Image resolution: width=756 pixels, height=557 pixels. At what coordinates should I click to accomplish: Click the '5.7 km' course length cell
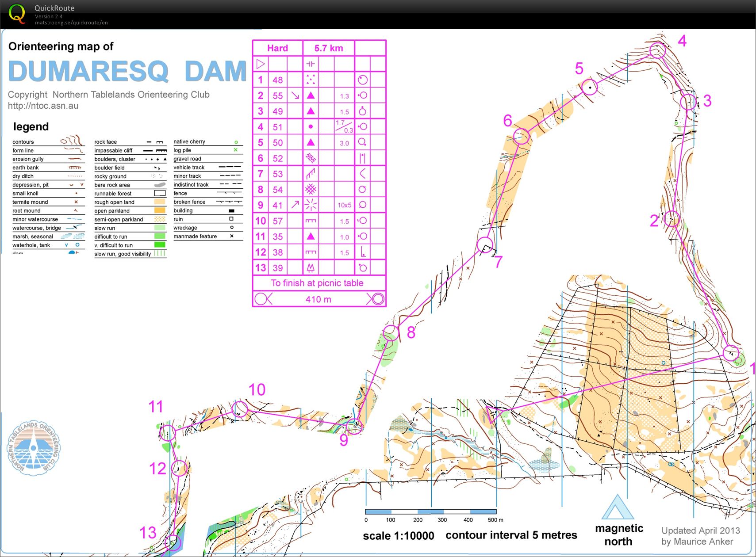(328, 48)
